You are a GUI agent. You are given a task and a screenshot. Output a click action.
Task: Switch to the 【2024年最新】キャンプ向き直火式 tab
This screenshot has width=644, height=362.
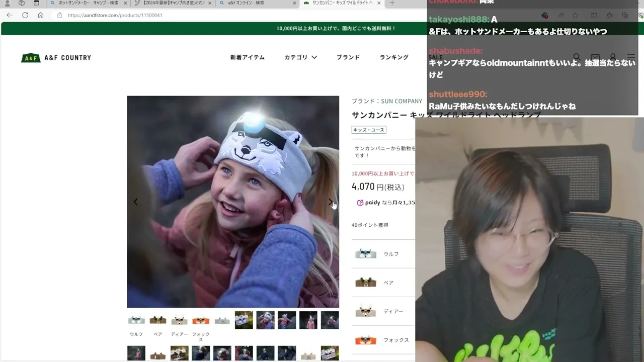173,3
